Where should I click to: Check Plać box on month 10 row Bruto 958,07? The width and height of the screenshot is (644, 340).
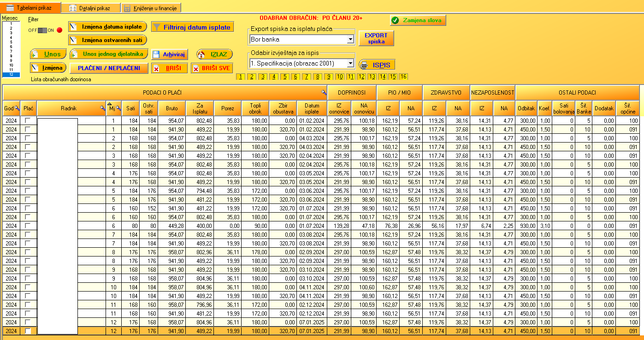(x=28, y=287)
